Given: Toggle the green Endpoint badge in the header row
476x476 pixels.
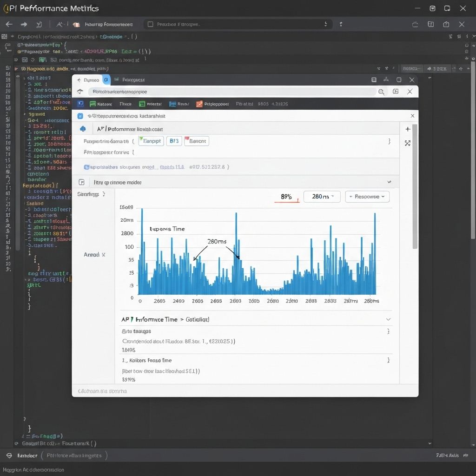Looking at the screenshot, I should pyautogui.click(x=151, y=141).
